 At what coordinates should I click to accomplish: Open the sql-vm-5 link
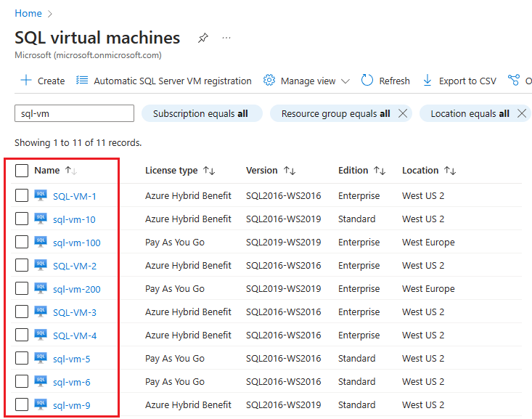pos(72,359)
